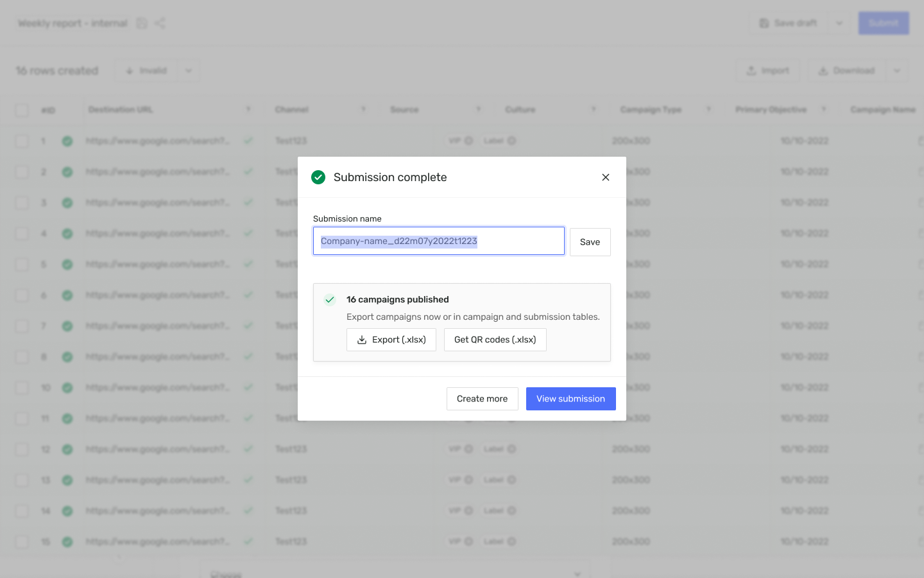Click the filter icon on Channel column

pyautogui.click(x=363, y=110)
